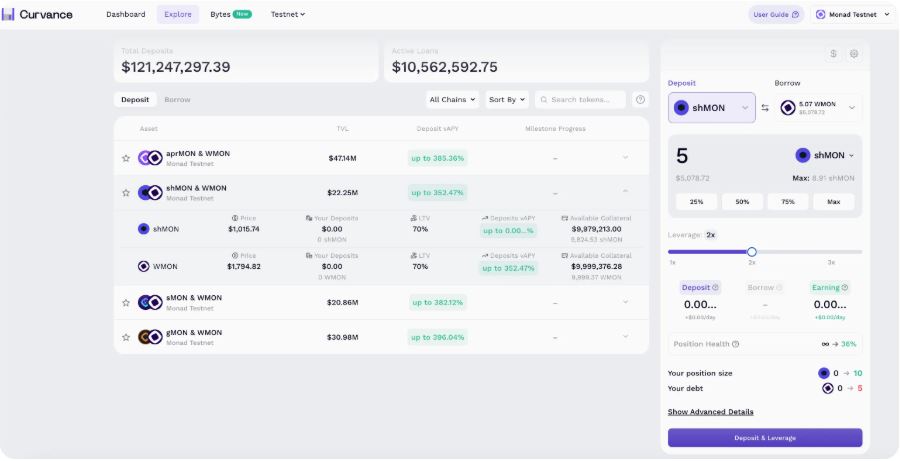This screenshot has width=900, height=461.
Task: Collapse the shMON & WMON row chevron
Action: (x=626, y=192)
